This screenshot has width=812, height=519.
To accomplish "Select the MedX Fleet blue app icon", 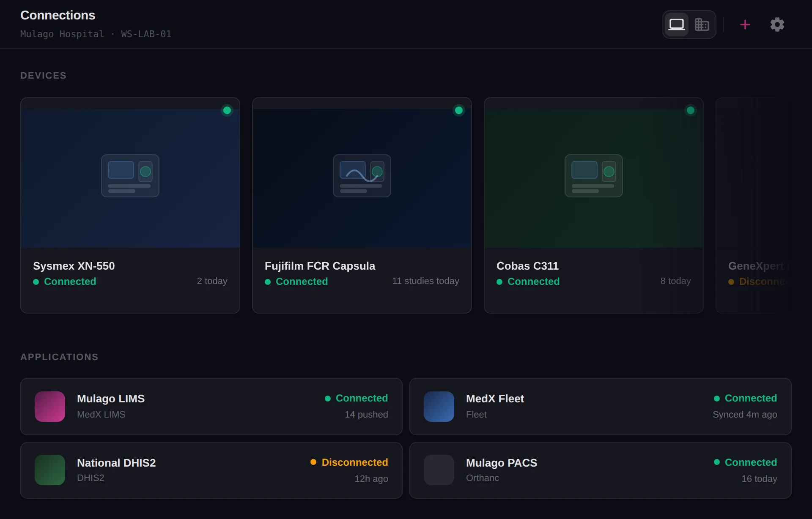I will (x=439, y=407).
